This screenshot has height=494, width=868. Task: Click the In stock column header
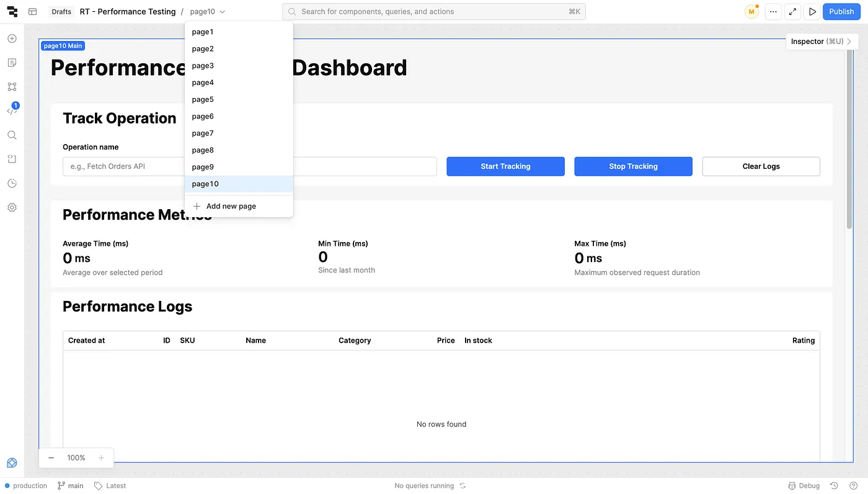[478, 341]
